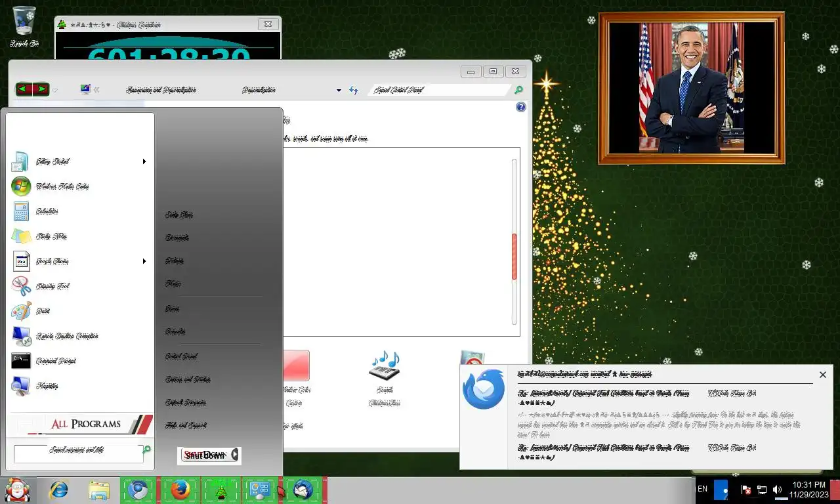The image size is (840, 504).
Task: Expand the submenu arrow beside the fifth Start menu program
Action: coord(144,261)
